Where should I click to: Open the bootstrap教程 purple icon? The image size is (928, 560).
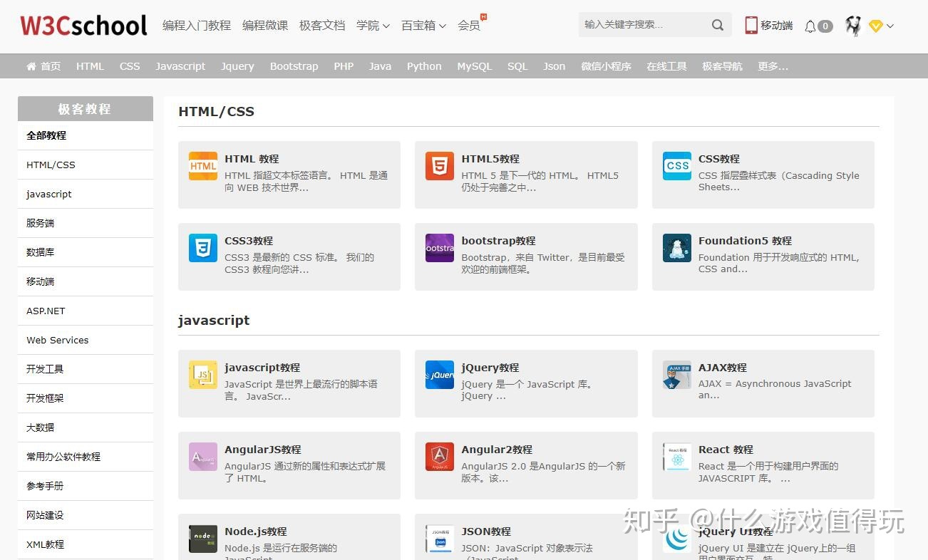coord(440,248)
